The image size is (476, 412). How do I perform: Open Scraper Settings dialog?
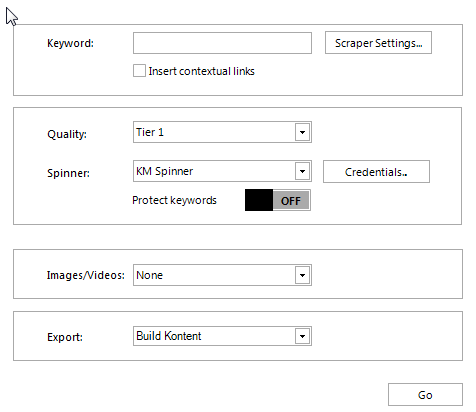(x=378, y=43)
